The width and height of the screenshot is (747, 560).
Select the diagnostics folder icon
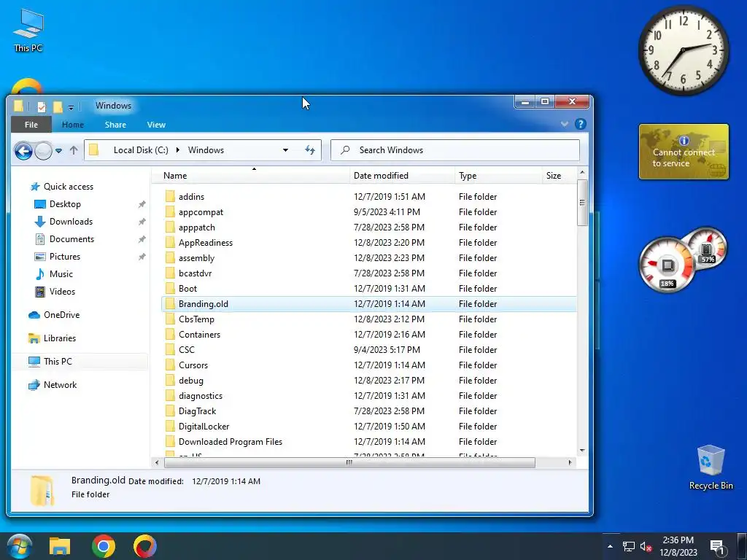tap(170, 396)
